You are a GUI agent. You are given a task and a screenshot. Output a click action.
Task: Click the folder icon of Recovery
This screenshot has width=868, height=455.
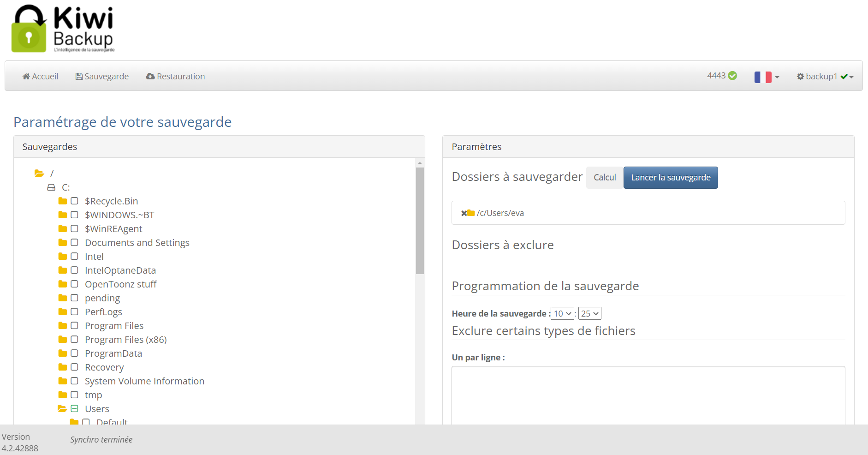coord(63,367)
